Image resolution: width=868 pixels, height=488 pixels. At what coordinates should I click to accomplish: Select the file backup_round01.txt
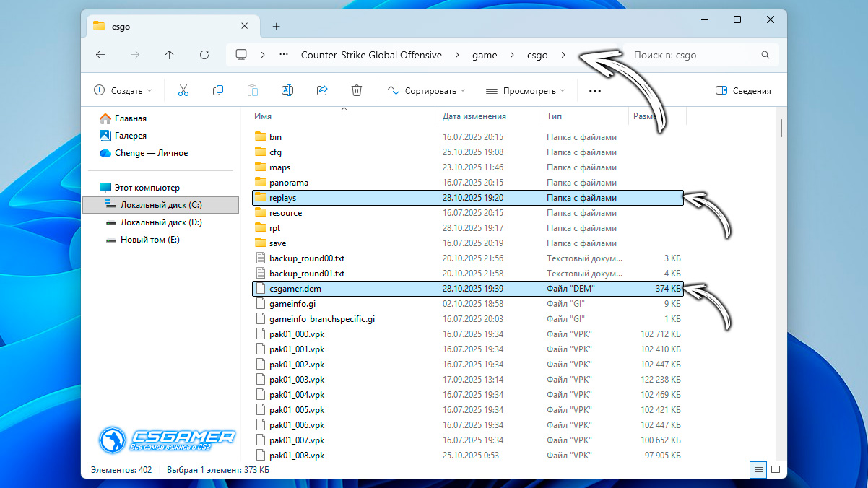(467, 274)
